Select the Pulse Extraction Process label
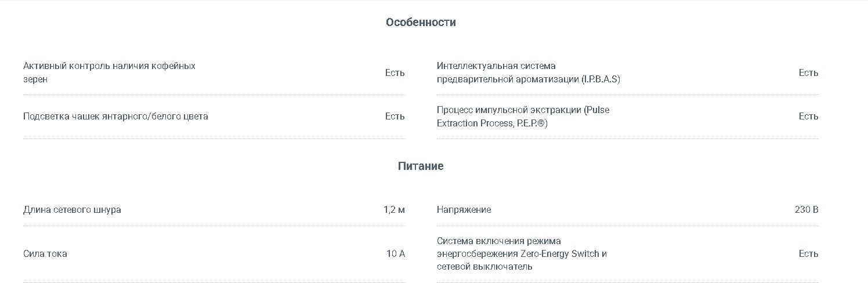Image resolution: width=868 pixels, height=283 pixels. (x=523, y=117)
